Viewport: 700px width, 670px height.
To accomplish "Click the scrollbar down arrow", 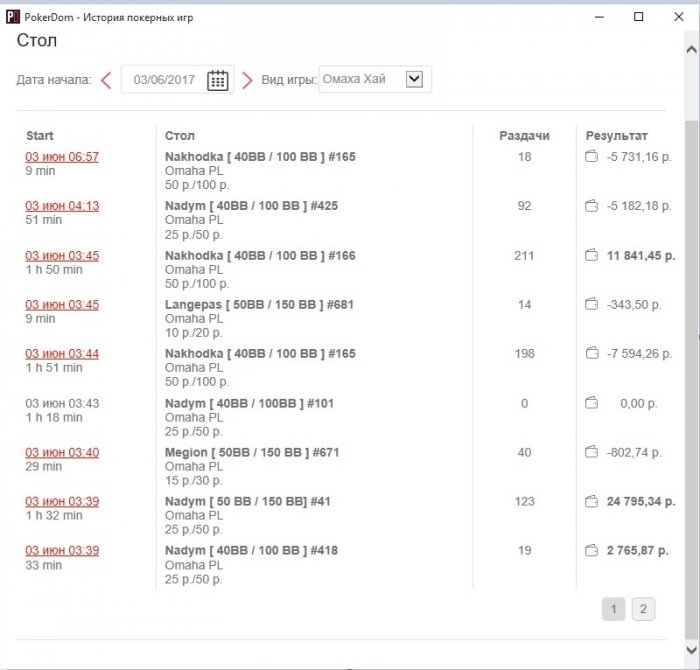I will coord(691,649).
